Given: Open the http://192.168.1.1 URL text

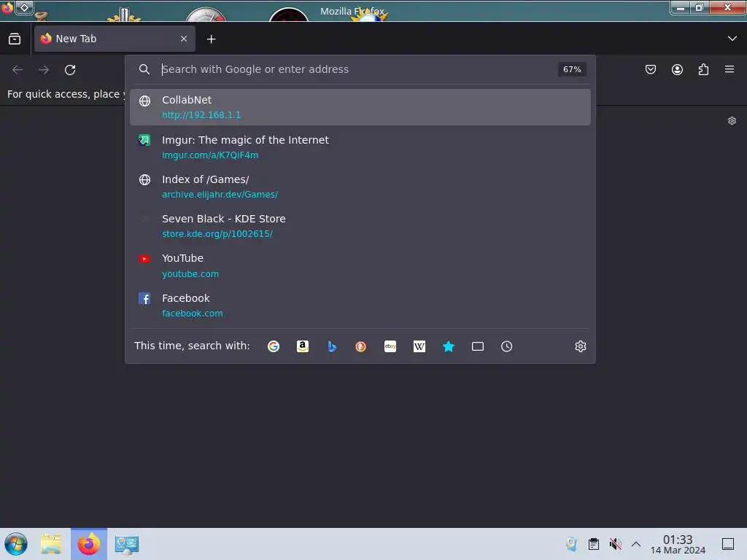Looking at the screenshot, I should 201,115.
